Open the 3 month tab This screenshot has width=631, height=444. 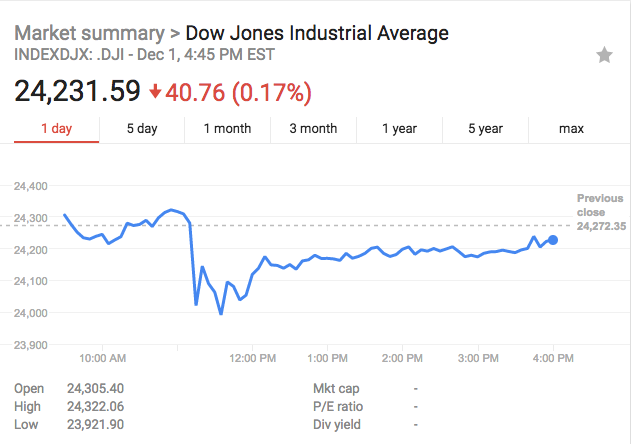click(313, 128)
